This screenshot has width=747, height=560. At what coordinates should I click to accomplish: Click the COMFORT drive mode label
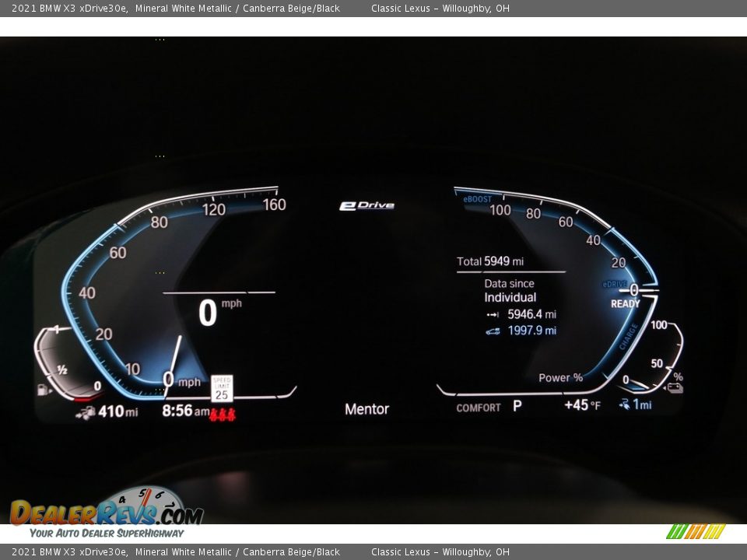479,408
